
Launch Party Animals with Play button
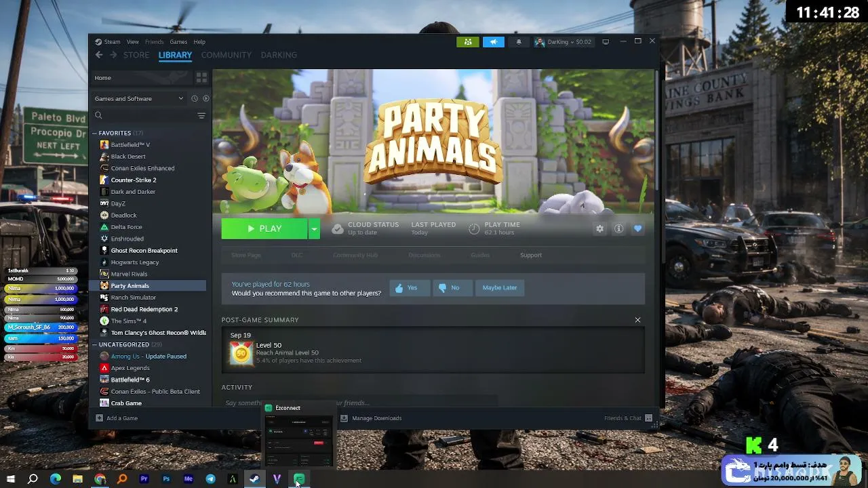[x=264, y=229]
